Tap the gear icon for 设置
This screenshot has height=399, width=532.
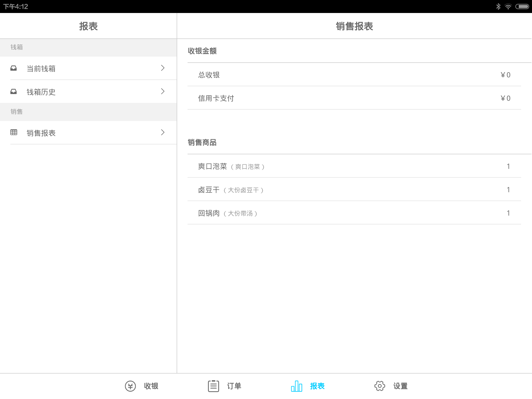[x=380, y=386]
